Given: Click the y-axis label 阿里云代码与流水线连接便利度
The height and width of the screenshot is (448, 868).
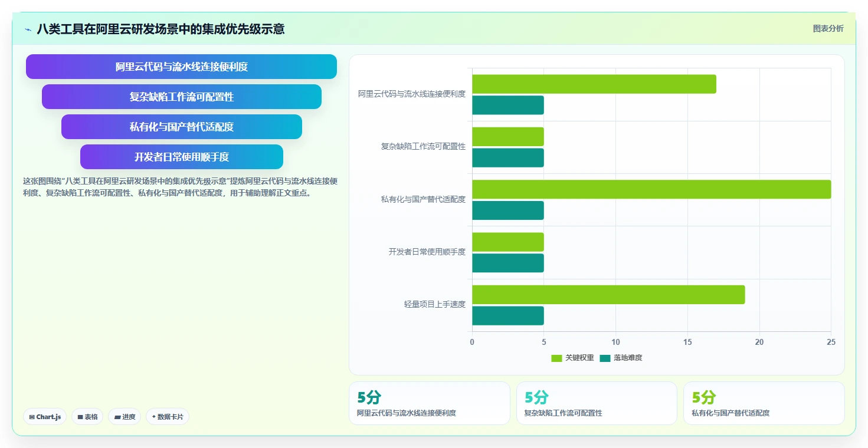Looking at the screenshot, I should 412,94.
